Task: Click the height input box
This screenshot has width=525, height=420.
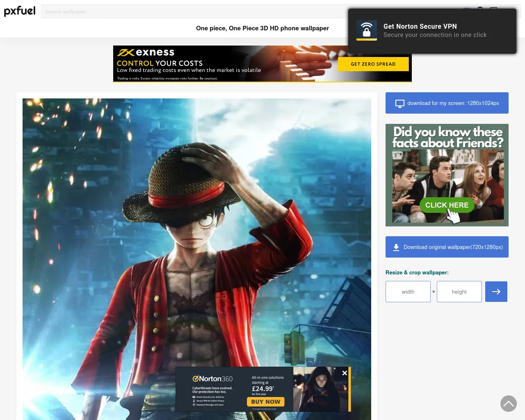Action: tap(459, 292)
